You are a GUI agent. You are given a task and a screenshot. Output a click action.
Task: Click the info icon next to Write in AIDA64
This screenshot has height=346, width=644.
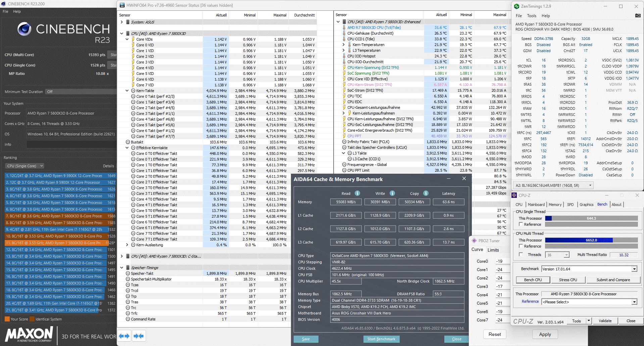[x=392, y=193]
